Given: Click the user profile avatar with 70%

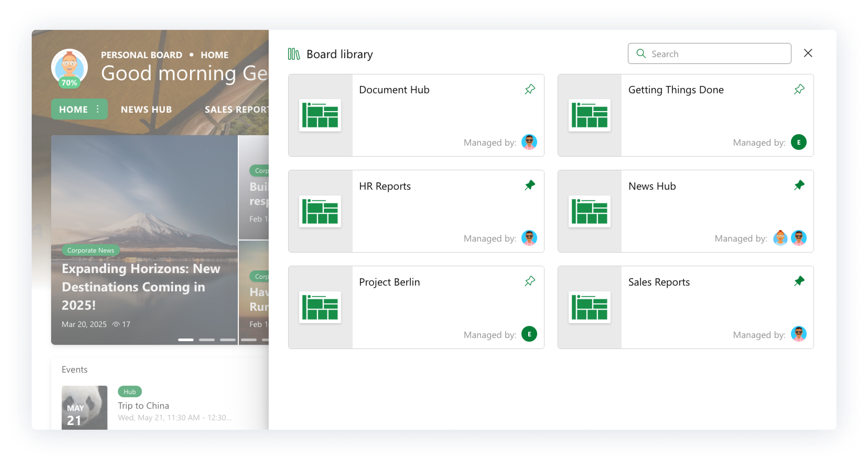Looking at the screenshot, I should pyautogui.click(x=69, y=68).
